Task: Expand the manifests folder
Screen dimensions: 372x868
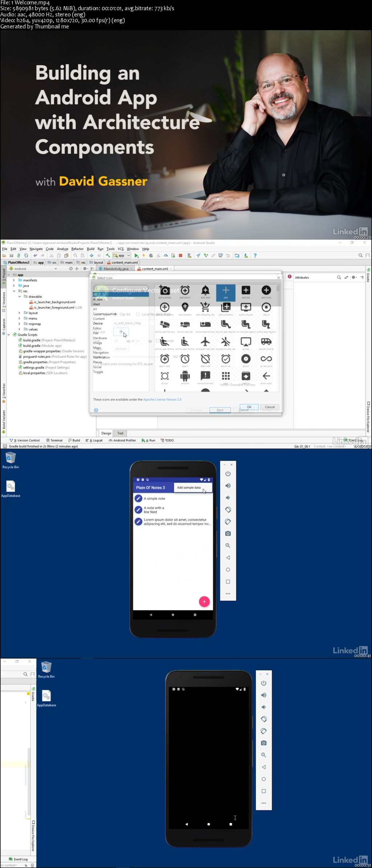Action: [14, 280]
